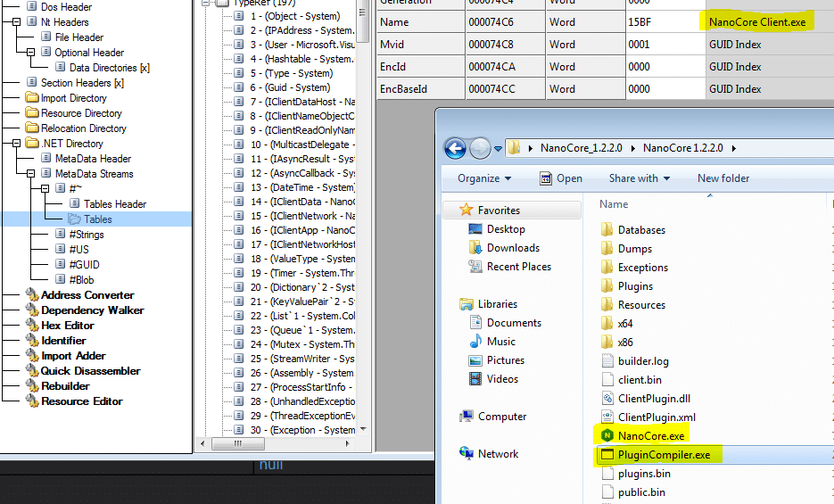The height and width of the screenshot is (504, 834).
Task: Select TypeRef row 1 Object - System
Action: (x=295, y=16)
